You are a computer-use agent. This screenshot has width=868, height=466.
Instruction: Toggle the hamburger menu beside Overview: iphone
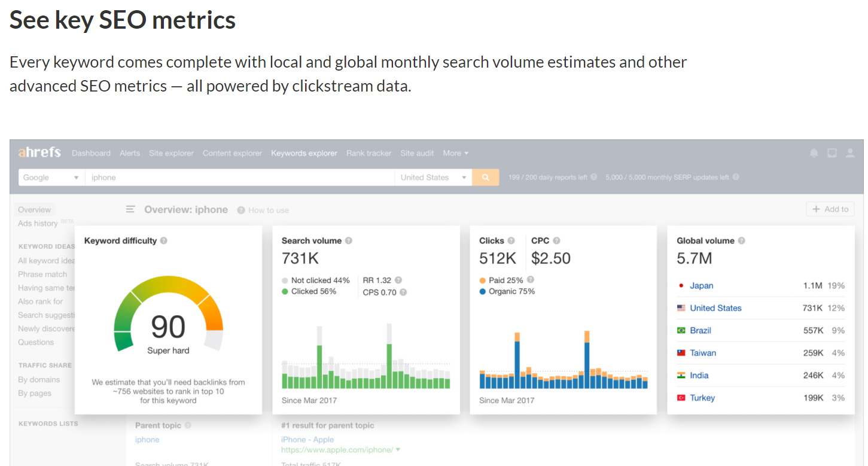130,209
